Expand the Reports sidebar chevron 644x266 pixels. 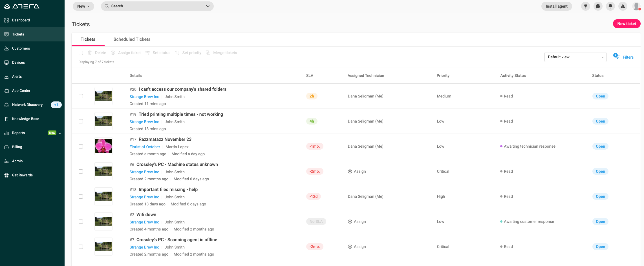point(60,133)
